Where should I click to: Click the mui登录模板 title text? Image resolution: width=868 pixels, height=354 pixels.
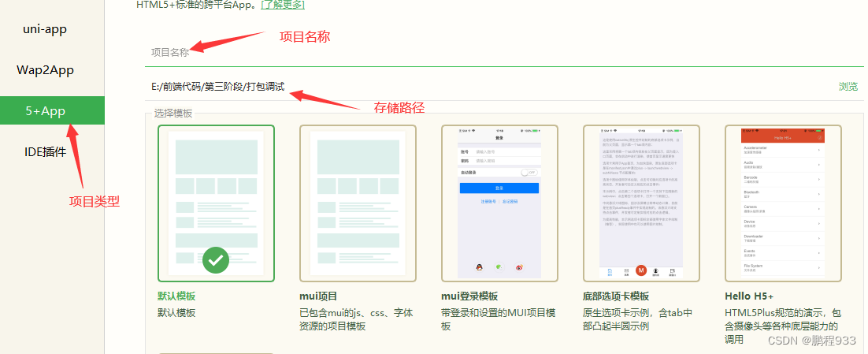[469, 296]
